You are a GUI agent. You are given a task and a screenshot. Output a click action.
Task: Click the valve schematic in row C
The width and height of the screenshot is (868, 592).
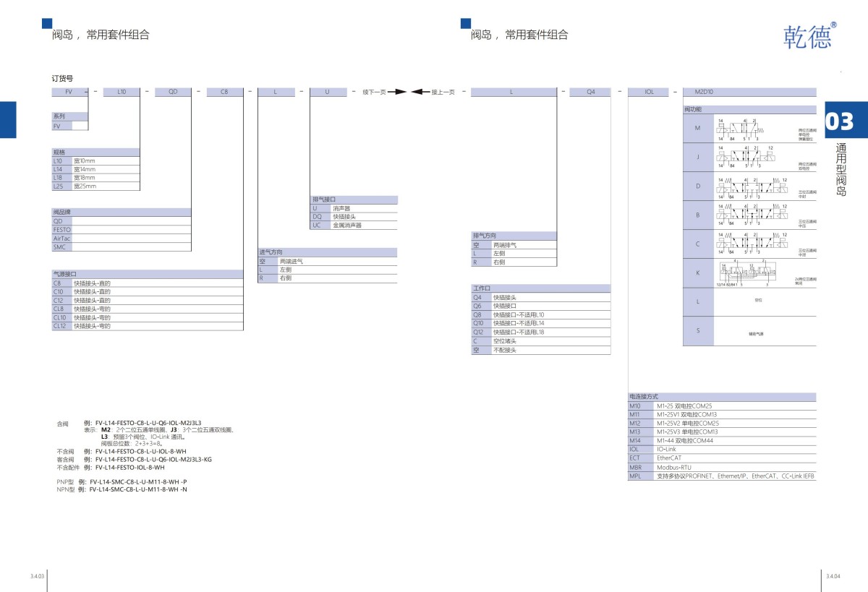[x=752, y=244]
